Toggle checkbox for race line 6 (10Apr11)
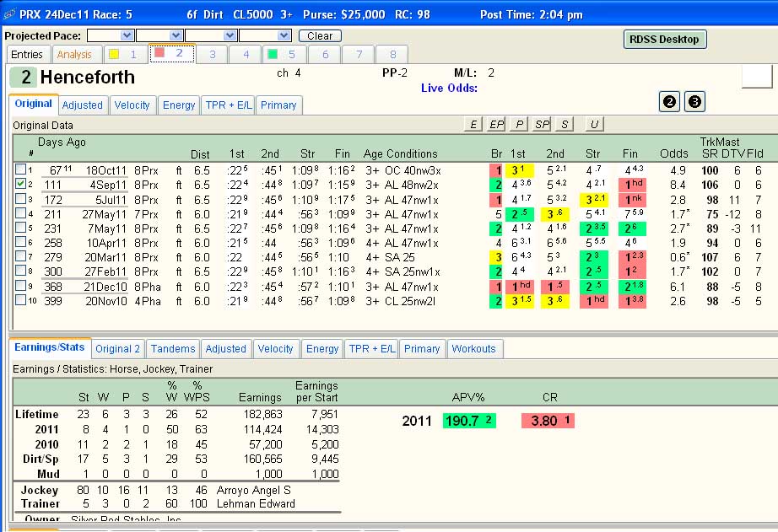The width and height of the screenshot is (778, 532). (20, 241)
